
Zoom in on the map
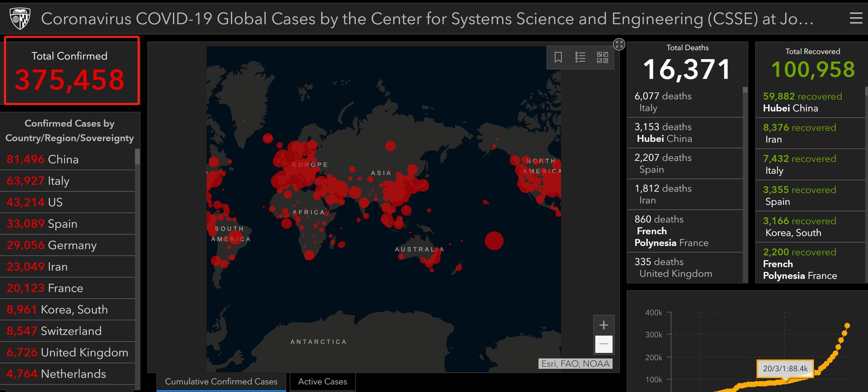pyautogui.click(x=604, y=325)
